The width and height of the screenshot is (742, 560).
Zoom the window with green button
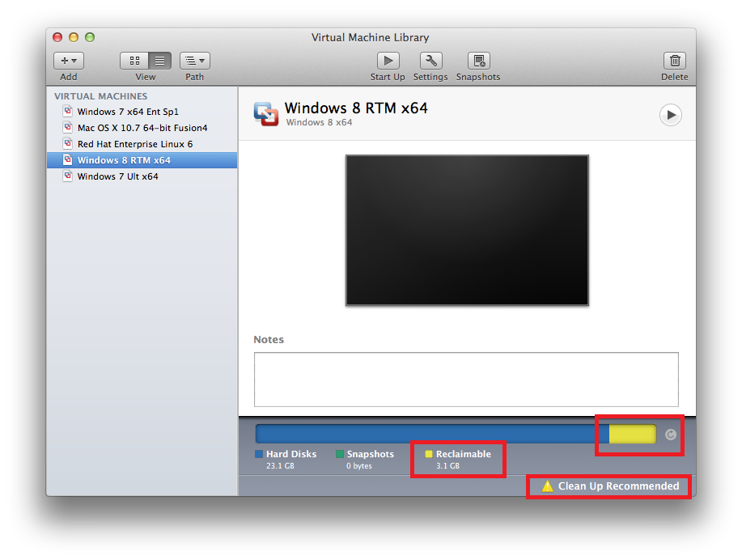[x=90, y=37]
